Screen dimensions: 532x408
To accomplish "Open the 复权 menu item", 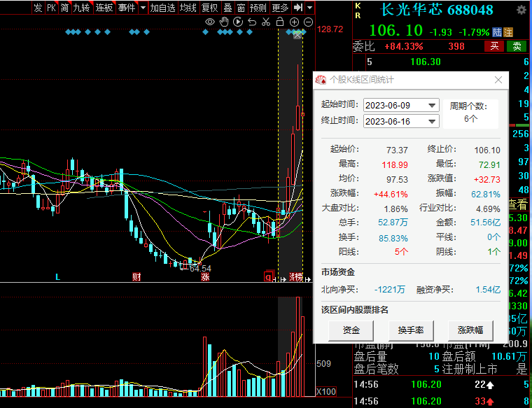I will coord(209,8).
